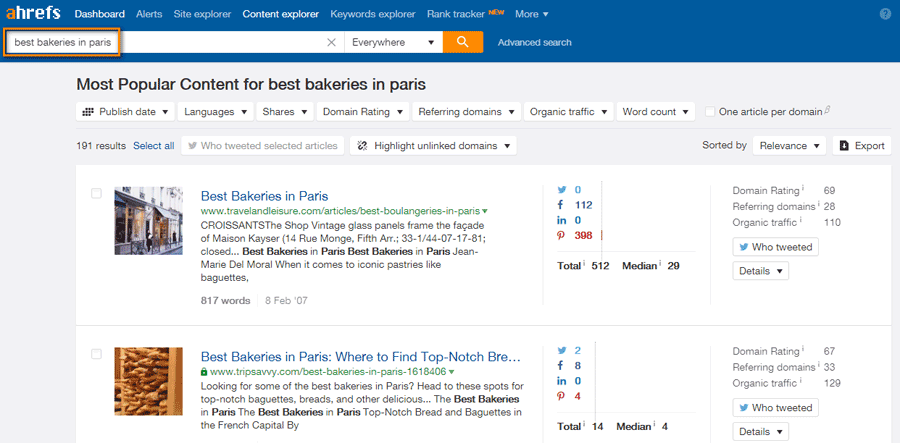Click Facebook share icon showing 112

561,205
